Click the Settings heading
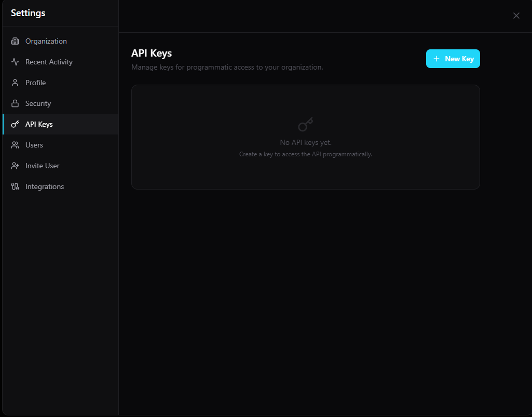 tap(28, 12)
